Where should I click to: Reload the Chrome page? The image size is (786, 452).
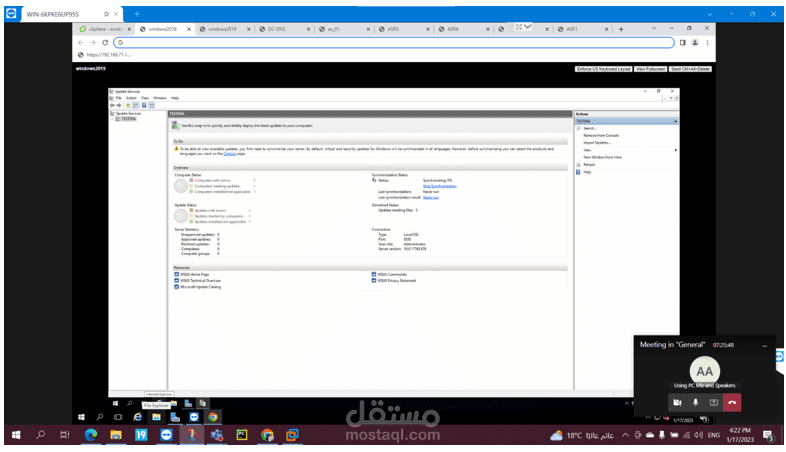point(105,43)
